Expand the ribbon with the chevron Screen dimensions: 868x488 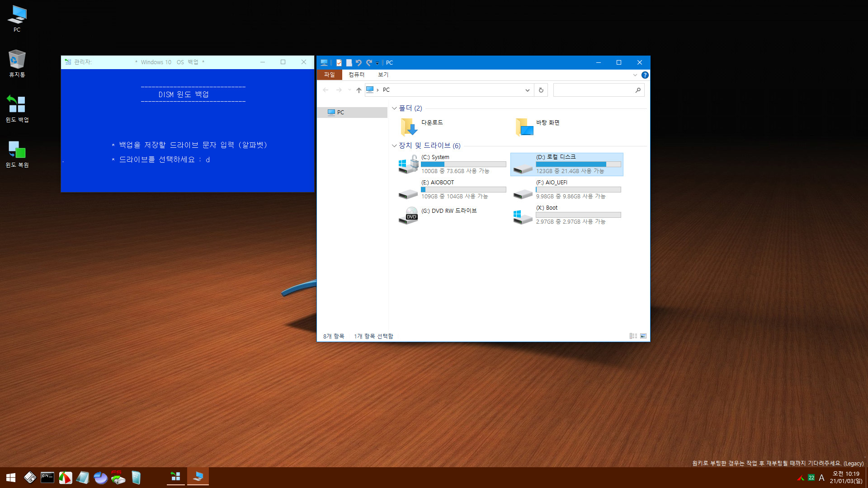point(635,75)
